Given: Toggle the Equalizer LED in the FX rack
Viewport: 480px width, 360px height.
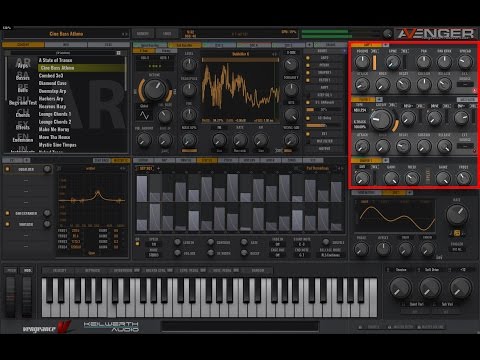Looking at the screenshot, I should tap(7, 169).
